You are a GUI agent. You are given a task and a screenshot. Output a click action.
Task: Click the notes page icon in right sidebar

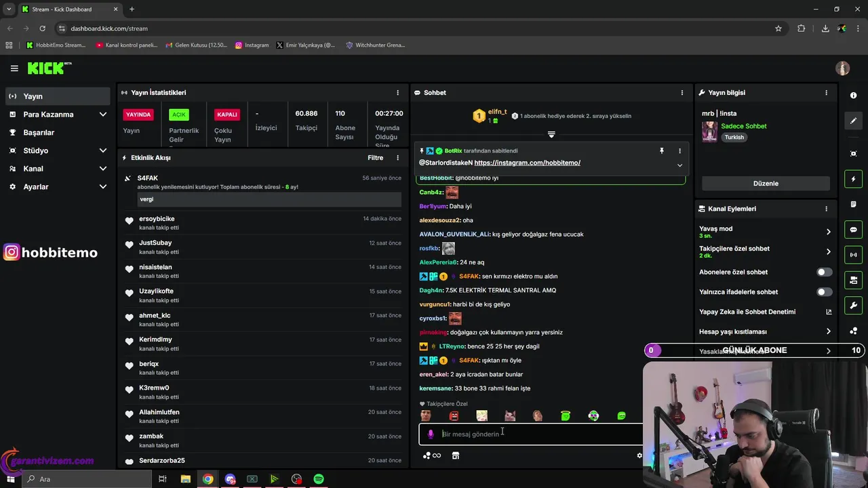click(853, 204)
